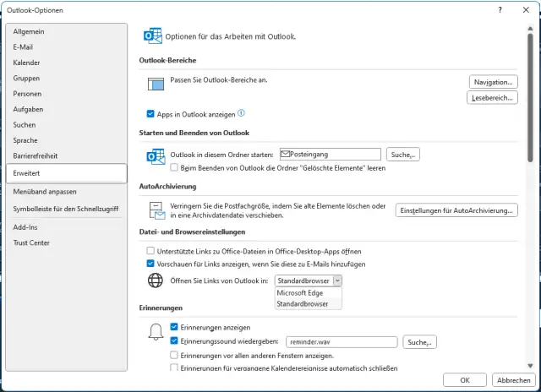The width and height of the screenshot is (541, 392).
Task: Uncheck Apps in Outlook anzeigen
Action: click(x=150, y=113)
